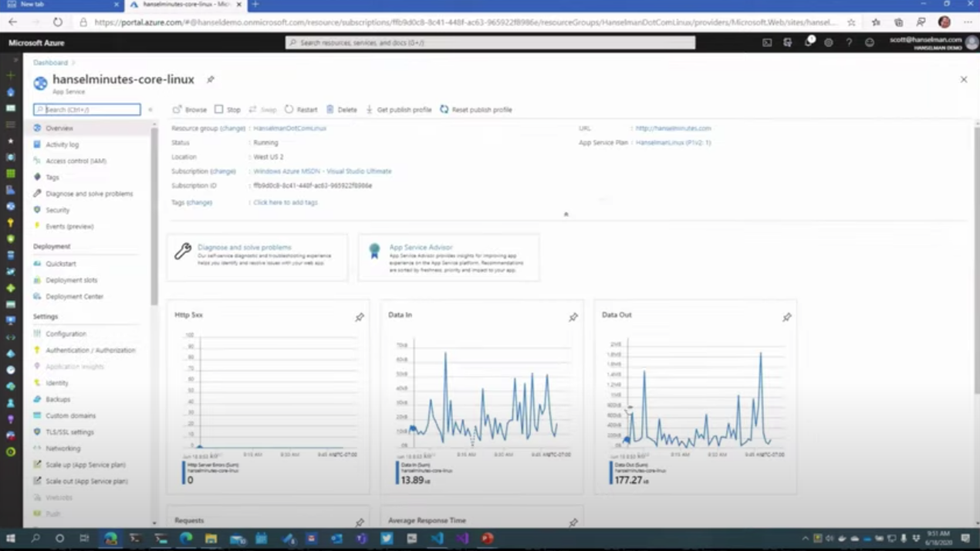The height and width of the screenshot is (551, 980).
Task: Restart the app service from the command bar
Action: click(x=306, y=110)
